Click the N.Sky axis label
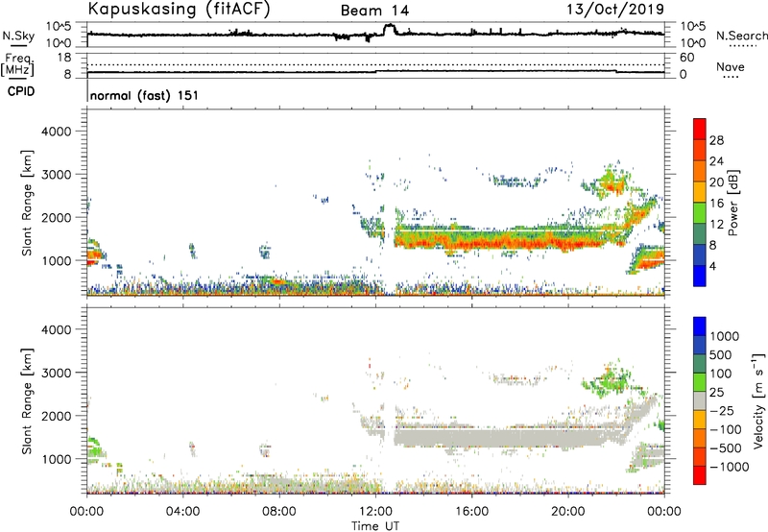768x532 pixels. [x=18, y=36]
